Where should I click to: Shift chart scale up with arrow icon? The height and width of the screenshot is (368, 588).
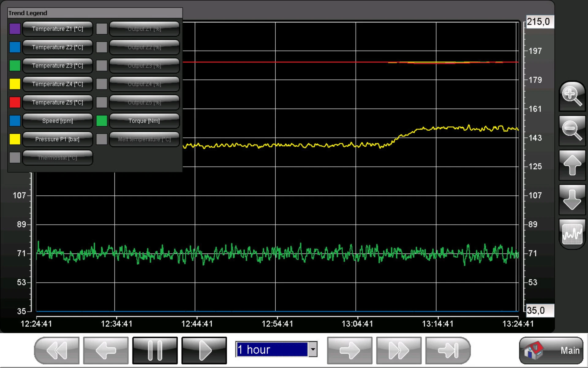pos(572,165)
